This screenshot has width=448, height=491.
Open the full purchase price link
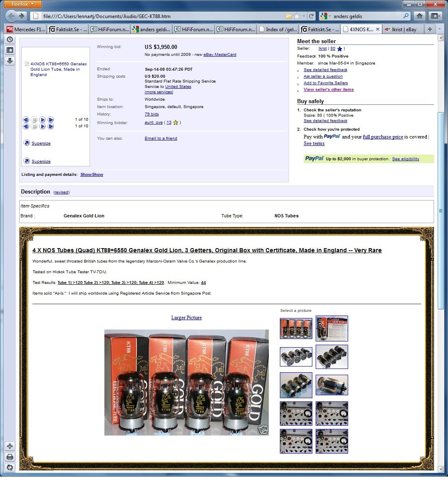(x=383, y=136)
